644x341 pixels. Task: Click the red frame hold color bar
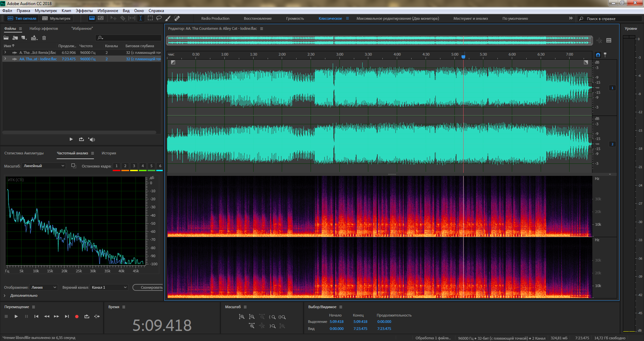click(116, 170)
